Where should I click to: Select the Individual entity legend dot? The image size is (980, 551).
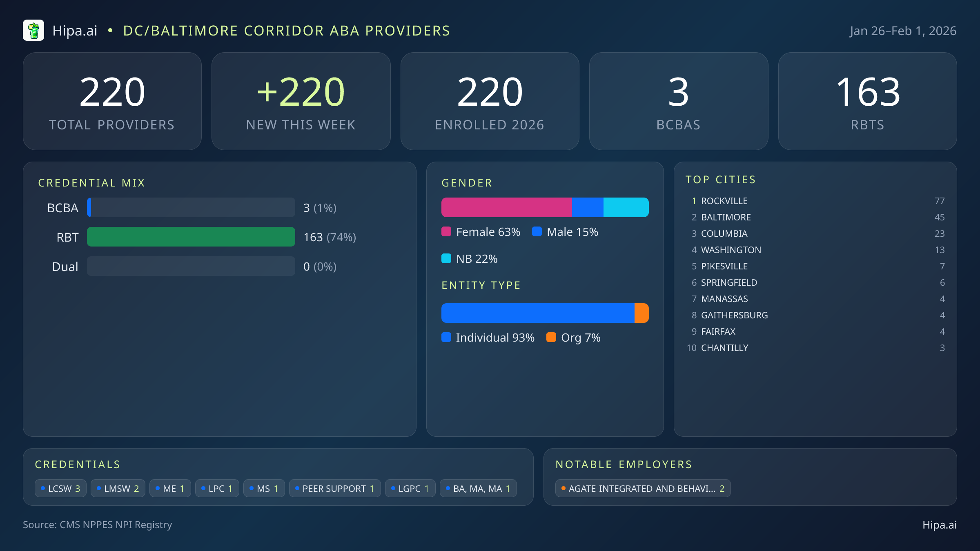pos(447,338)
